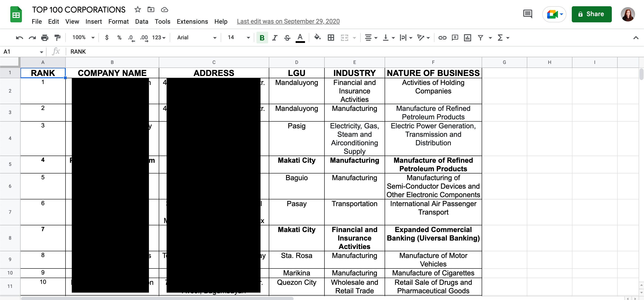Click the Undo icon
The image size is (644, 300).
[19, 38]
